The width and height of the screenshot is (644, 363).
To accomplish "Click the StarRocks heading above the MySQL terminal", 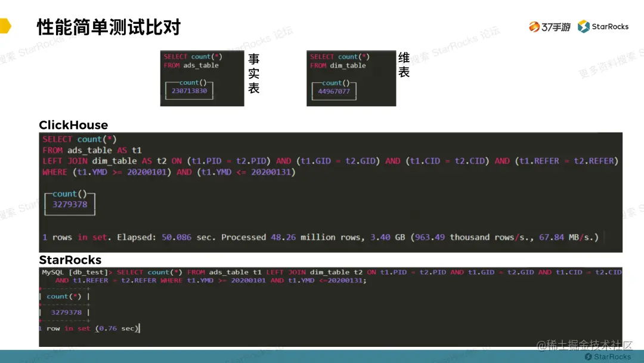I will pos(70,260).
